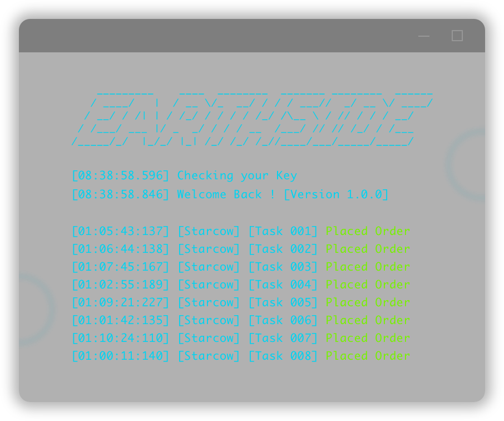
Task: Click 'Placed Order' on the Task 008 row
Action: (368, 356)
